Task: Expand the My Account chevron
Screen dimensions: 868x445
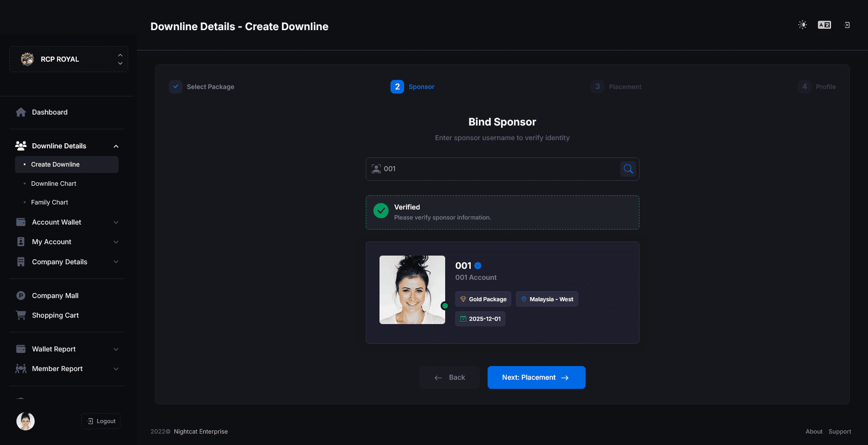Action: pos(116,242)
